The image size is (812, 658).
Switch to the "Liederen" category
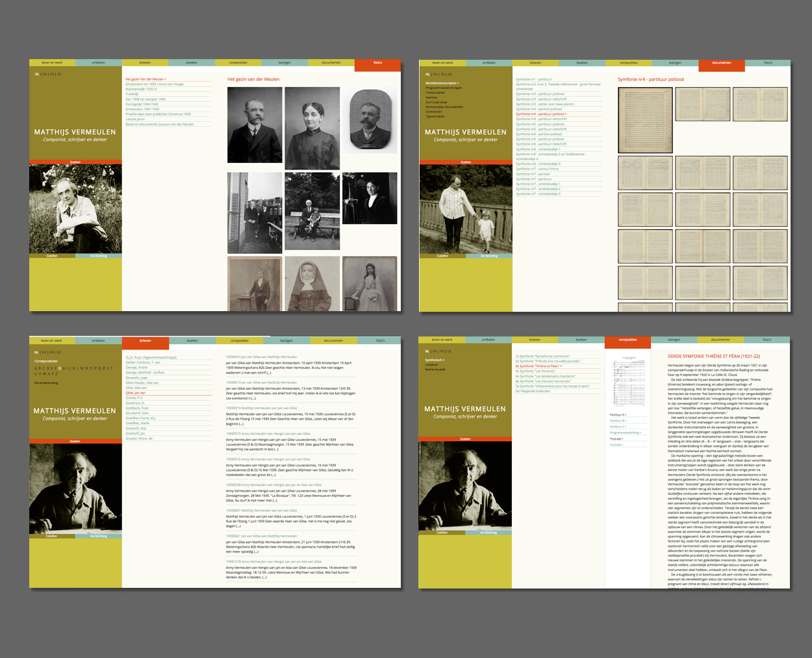[432, 364]
